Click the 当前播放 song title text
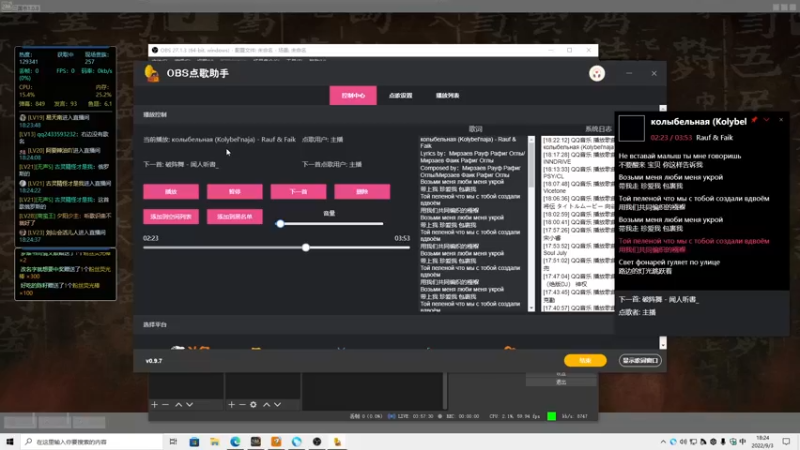 pos(219,139)
